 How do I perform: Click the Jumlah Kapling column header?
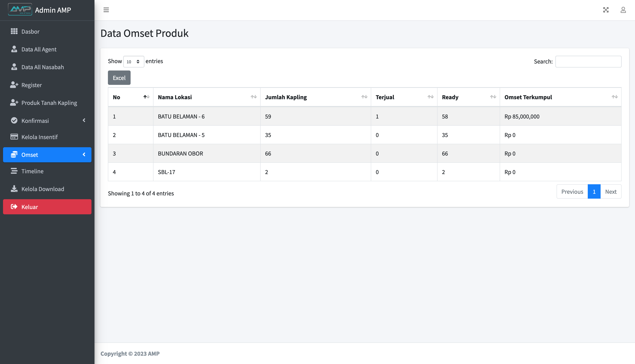(x=315, y=97)
